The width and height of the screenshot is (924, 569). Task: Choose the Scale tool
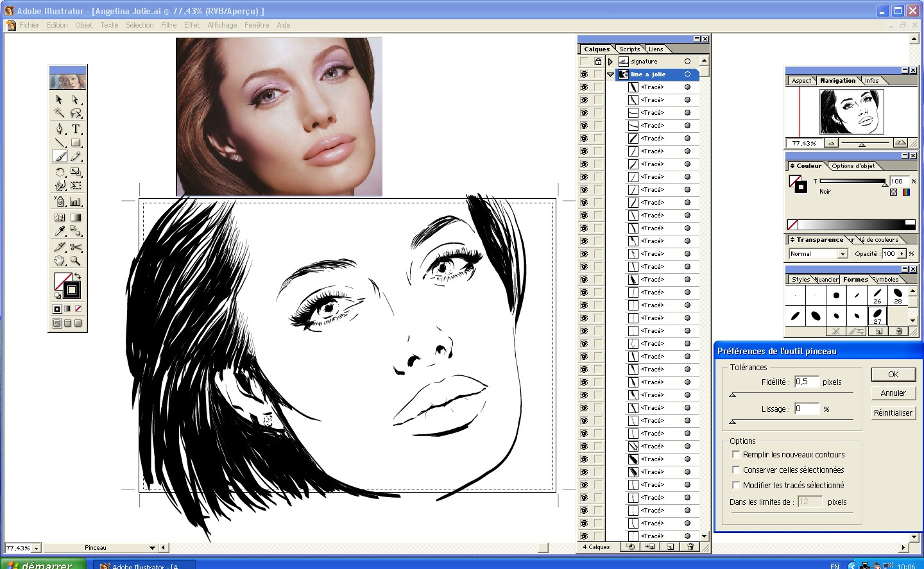click(x=76, y=172)
